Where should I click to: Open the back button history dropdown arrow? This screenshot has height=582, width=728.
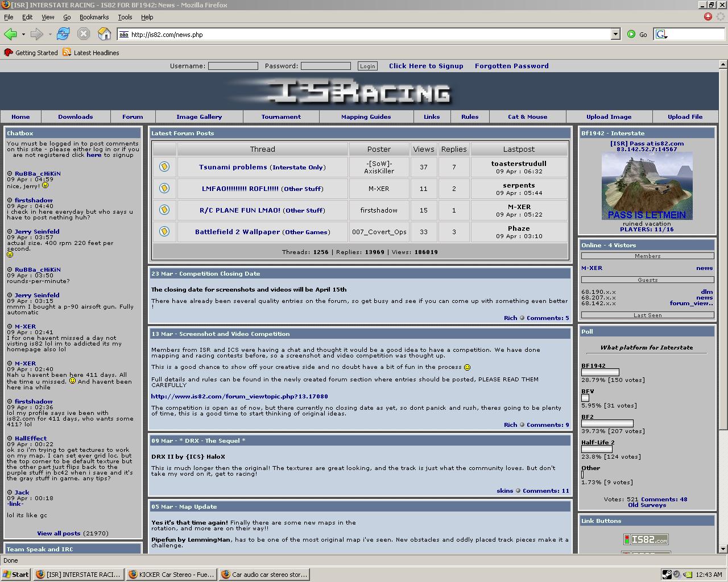click(23, 34)
